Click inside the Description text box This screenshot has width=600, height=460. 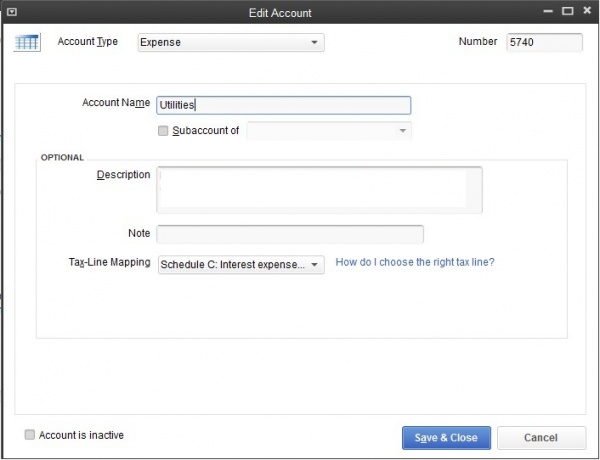point(320,189)
